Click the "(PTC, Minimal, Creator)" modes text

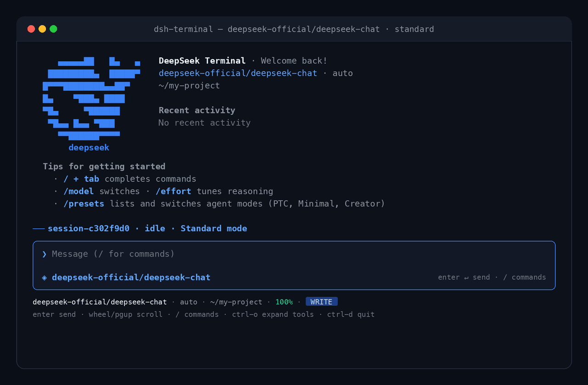coord(326,204)
